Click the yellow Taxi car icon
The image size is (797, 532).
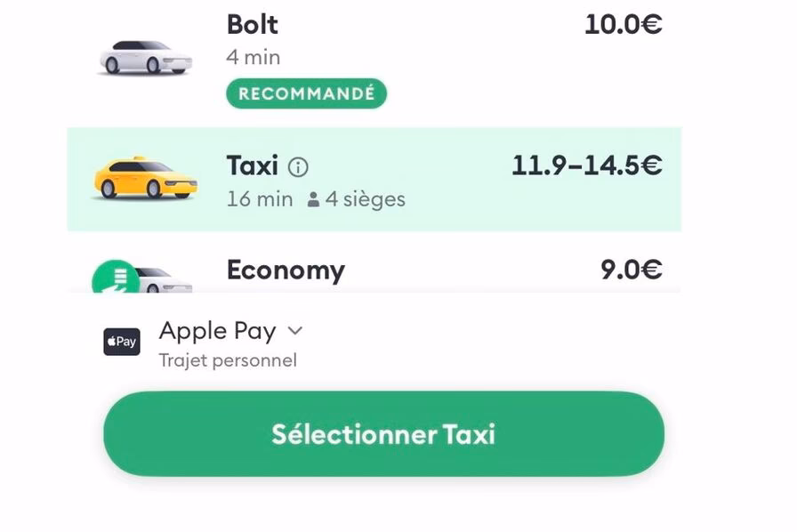145,177
